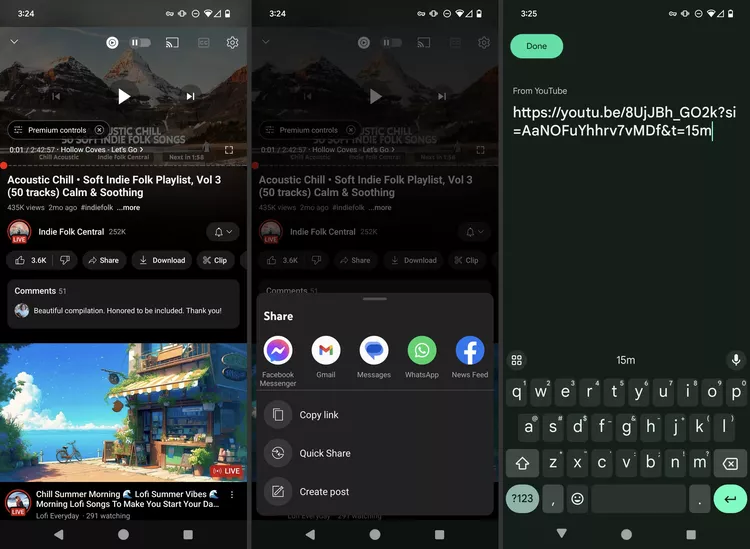Collapse the undimmed video player with the chevron
The image size is (750, 549).
click(14, 42)
